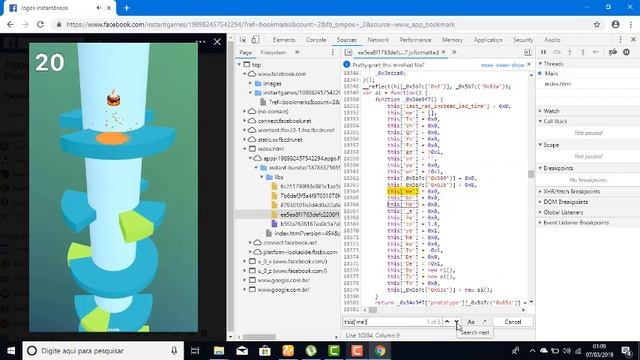Viewport: 640px width, 360px height.
Task: Click the vertical code editor scrollbar thumb
Action: (531, 174)
